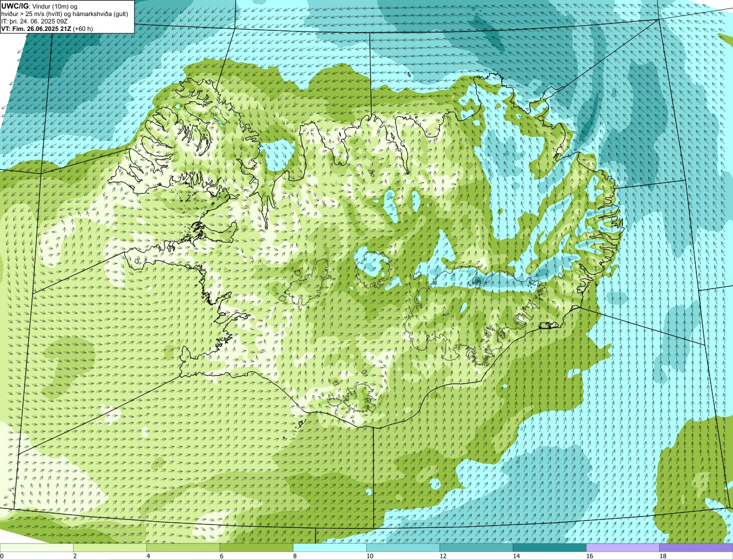Click the scale label '18'
Image resolution: width=733 pixels, height=560 pixels.
663,556
